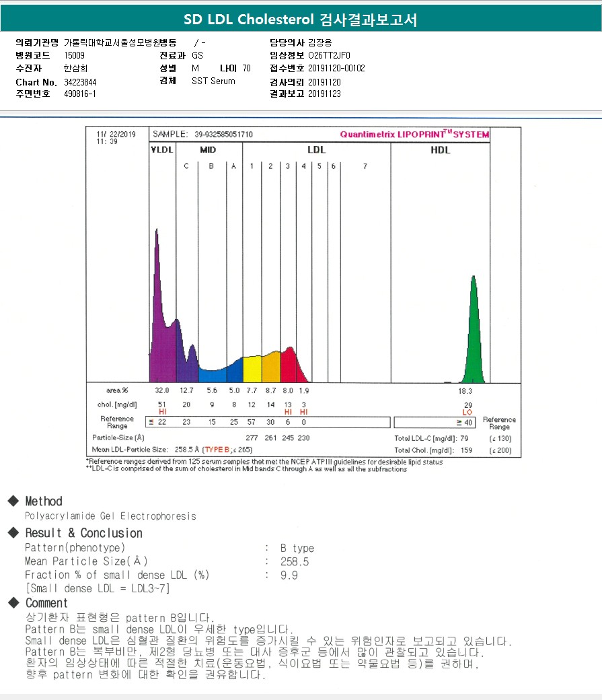Click the '(≤ 200)' reference range
The image size is (602, 700).
[x=500, y=450]
